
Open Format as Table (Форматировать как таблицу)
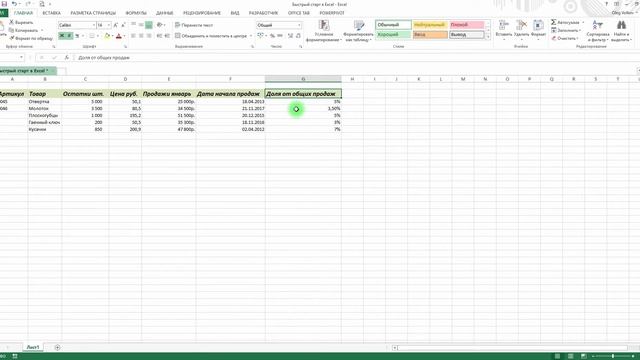[358, 31]
